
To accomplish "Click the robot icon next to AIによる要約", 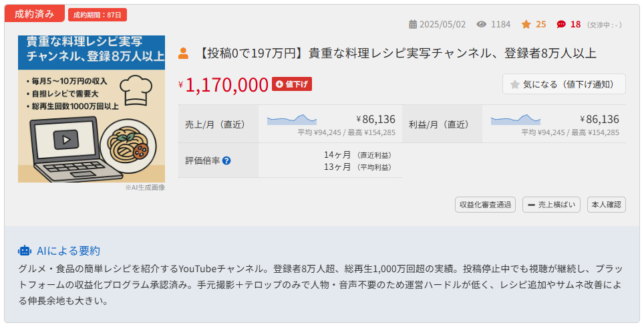I will (25, 251).
